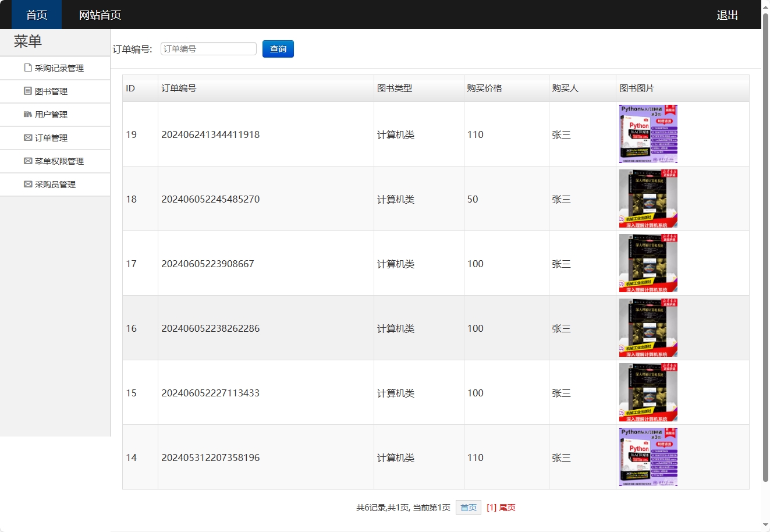
Task: Select order number 202406052238262286
Action: 211,328
